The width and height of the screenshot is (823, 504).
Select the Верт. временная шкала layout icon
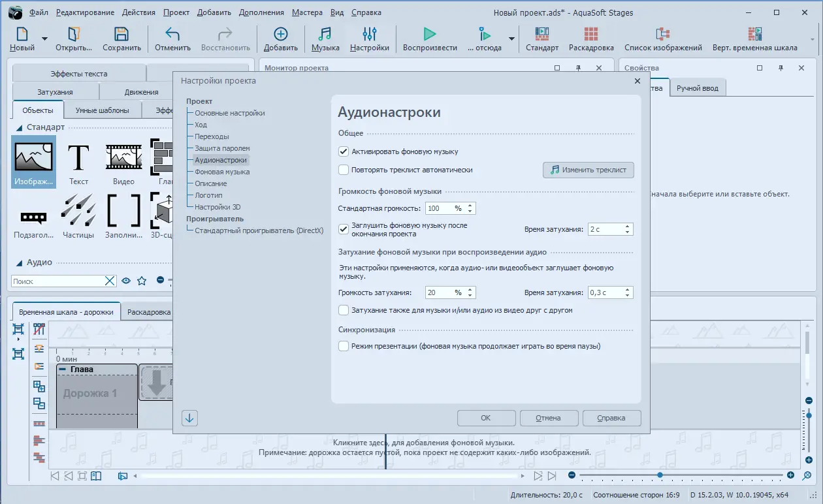[x=754, y=34]
